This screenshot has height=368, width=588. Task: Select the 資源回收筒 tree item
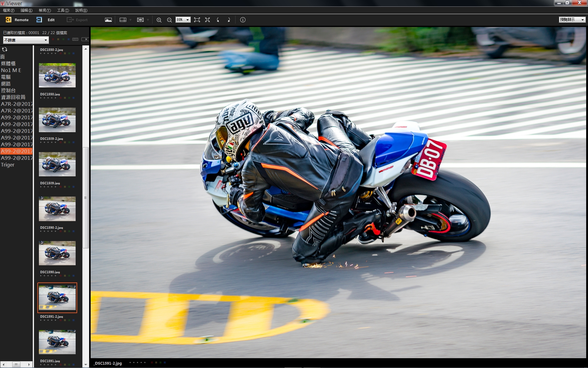[13, 97]
